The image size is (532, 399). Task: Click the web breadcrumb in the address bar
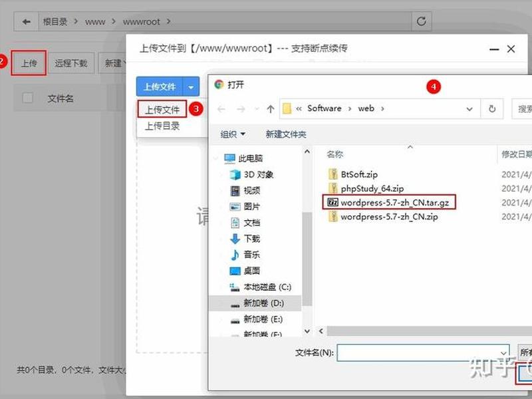366,108
